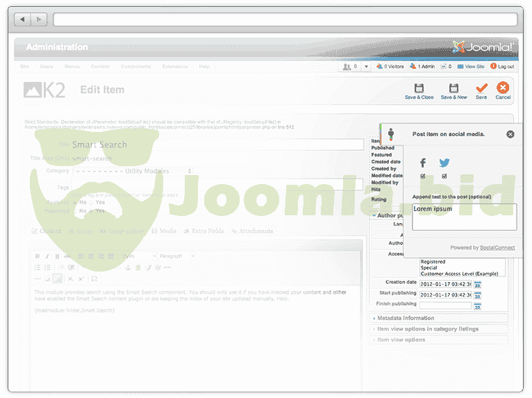This screenshot has width=532, height=398.
Task: Select Featured No radio button
Action: point(75,203)
